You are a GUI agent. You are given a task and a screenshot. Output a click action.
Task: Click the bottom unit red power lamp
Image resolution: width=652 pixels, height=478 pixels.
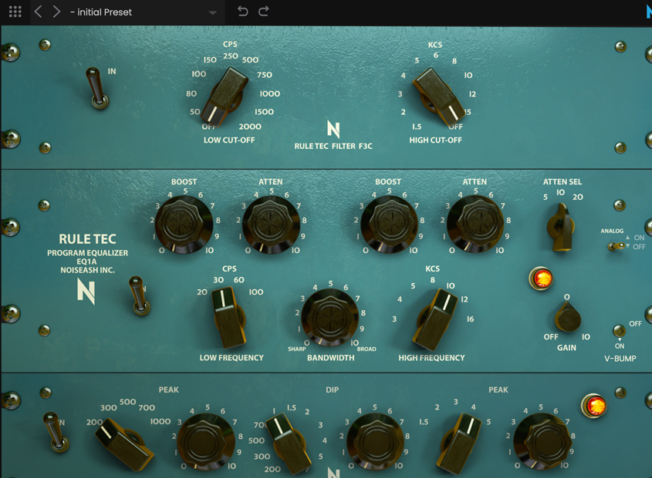pos(594,406)
